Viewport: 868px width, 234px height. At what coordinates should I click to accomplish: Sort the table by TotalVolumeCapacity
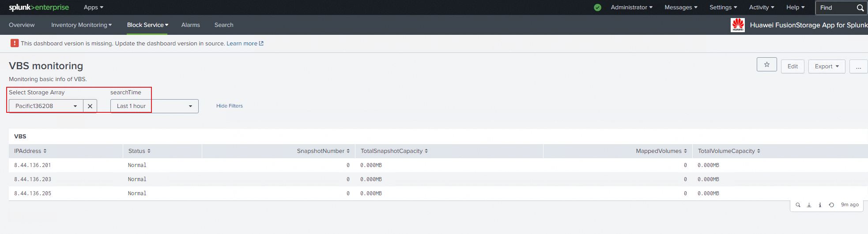point(729,151)
